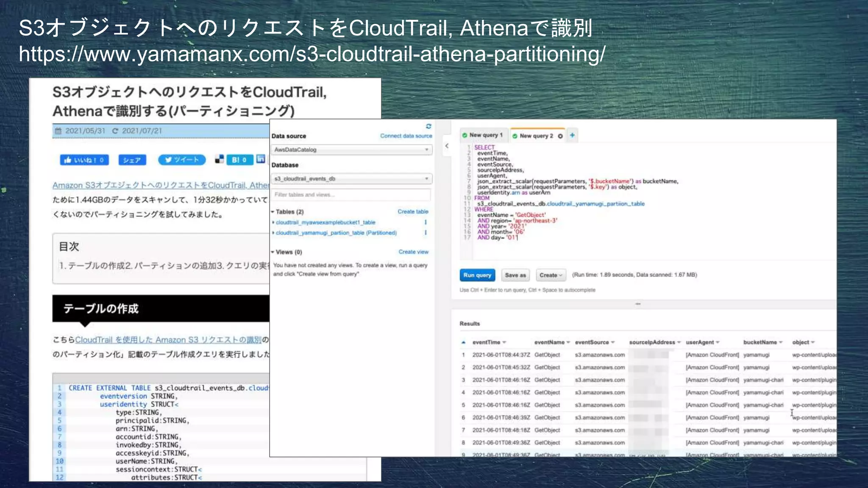The image size is (868, 488).
Task: Click the sort-up arrow left of eventTime
Action: [x=464, y=342]
